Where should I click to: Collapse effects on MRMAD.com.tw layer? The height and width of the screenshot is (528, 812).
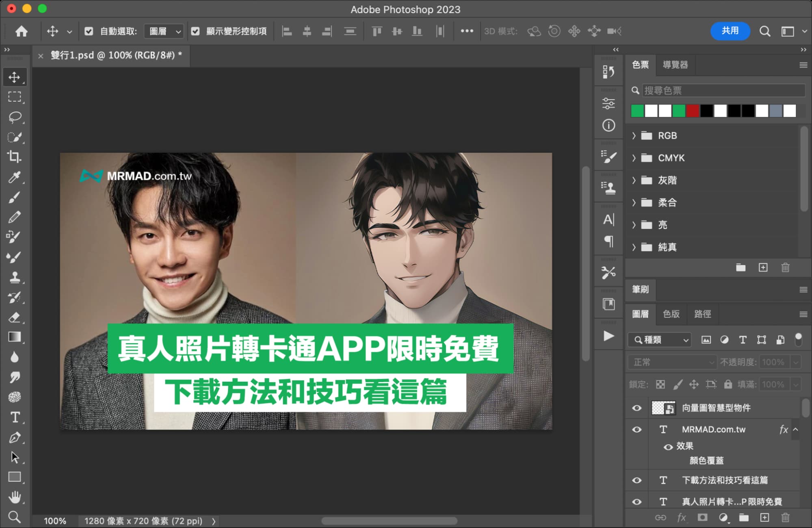tap(796, 429)
